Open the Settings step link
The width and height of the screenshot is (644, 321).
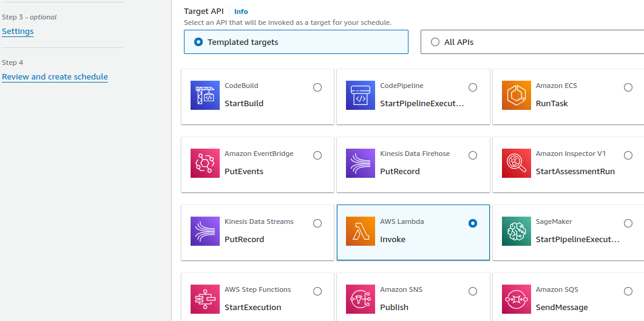click(18, 32)
